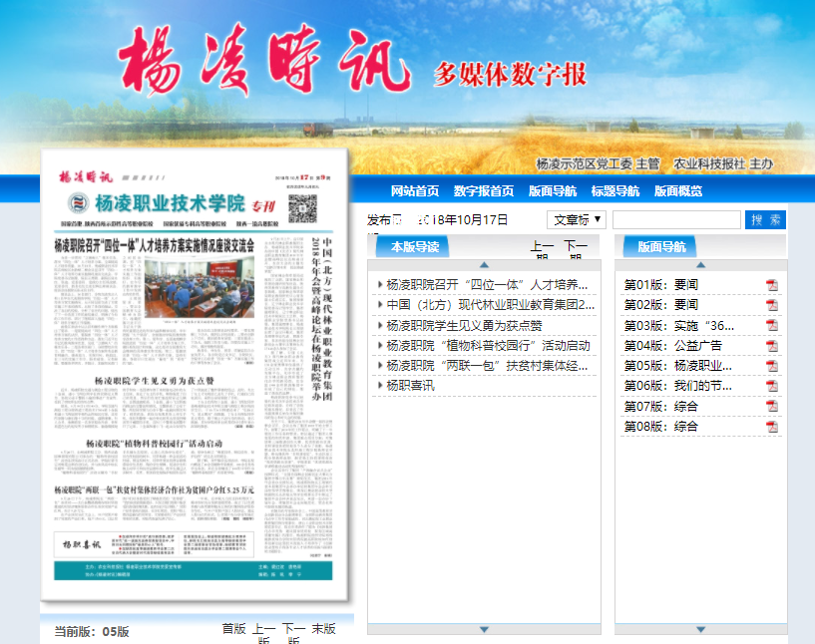Image resolution: width=815 pixels, height=644 pixels.
Task: Click the newspaper page 05 thumbnail
Action: 196,376
